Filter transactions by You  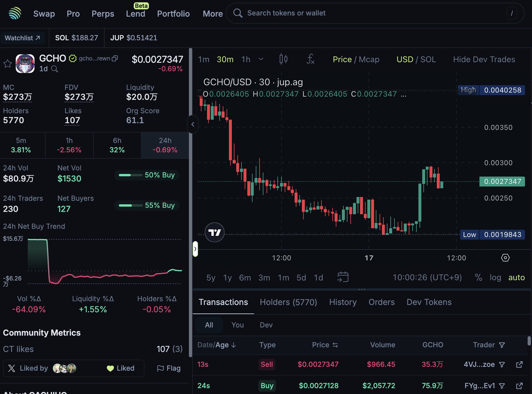pos(238,325)
